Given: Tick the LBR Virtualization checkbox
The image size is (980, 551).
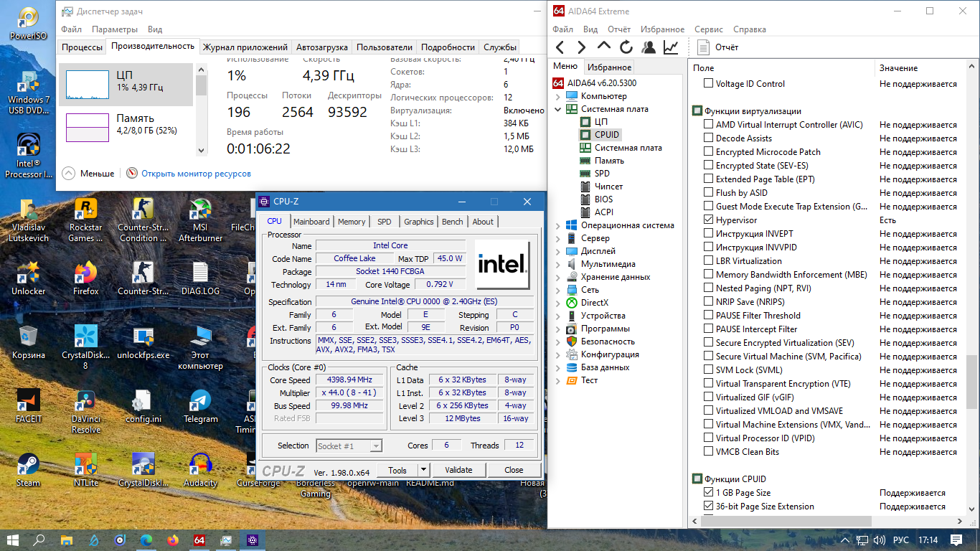Looking at the screenshot, I should (x=709, y=261).
